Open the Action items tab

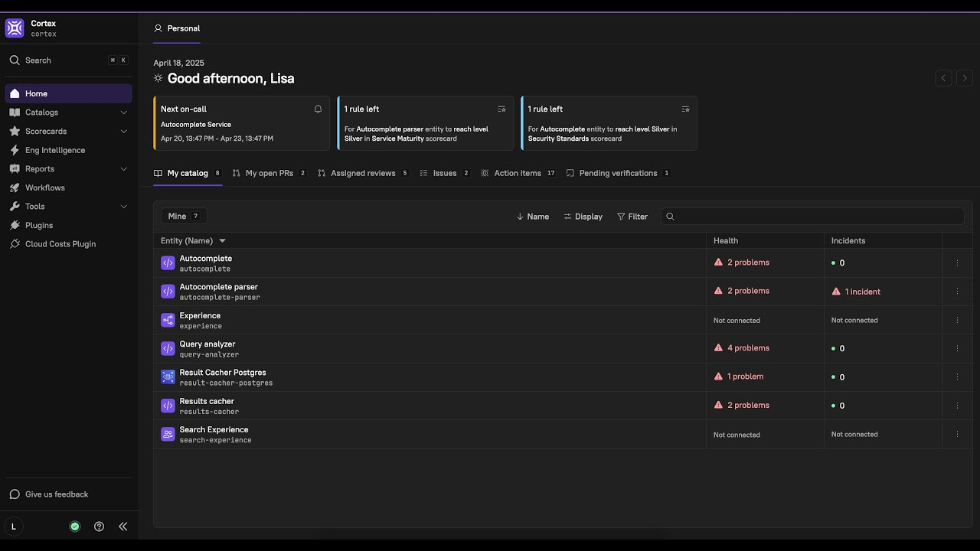coord(518,173)
